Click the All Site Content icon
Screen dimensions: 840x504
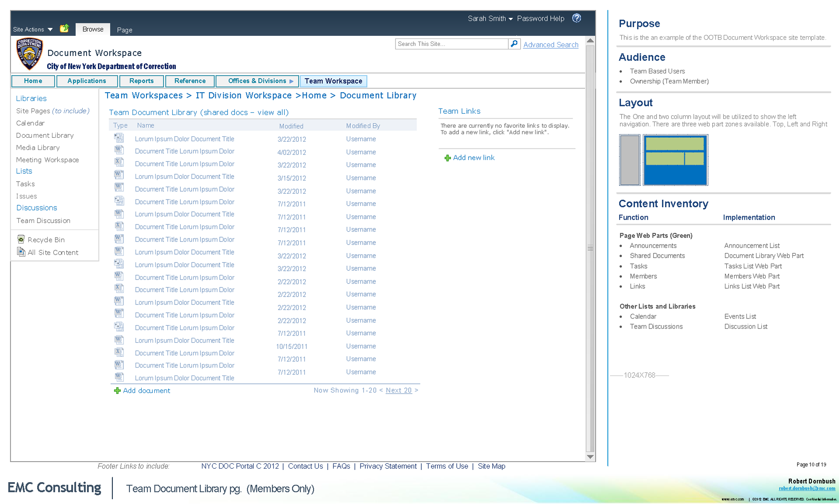[x=21, y=252]
